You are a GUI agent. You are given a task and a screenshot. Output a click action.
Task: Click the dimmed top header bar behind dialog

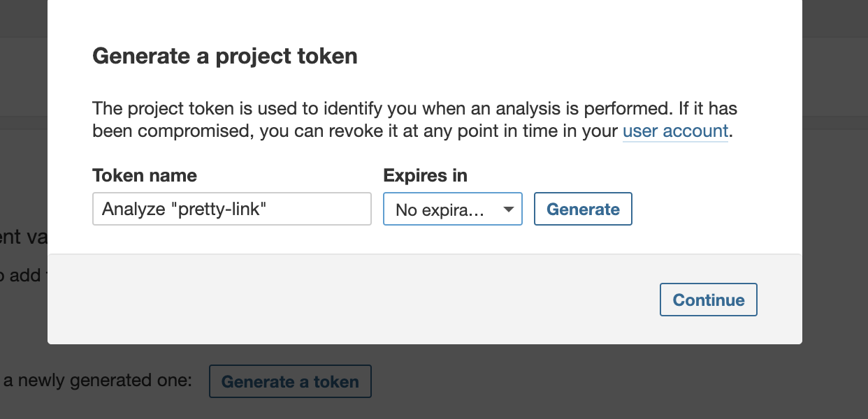click(835, 17)
